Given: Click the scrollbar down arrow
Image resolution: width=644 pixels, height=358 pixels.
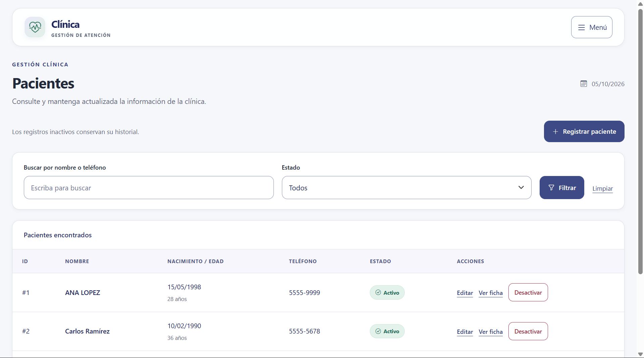Looking at the screenshot, I should tap(640, 354).
